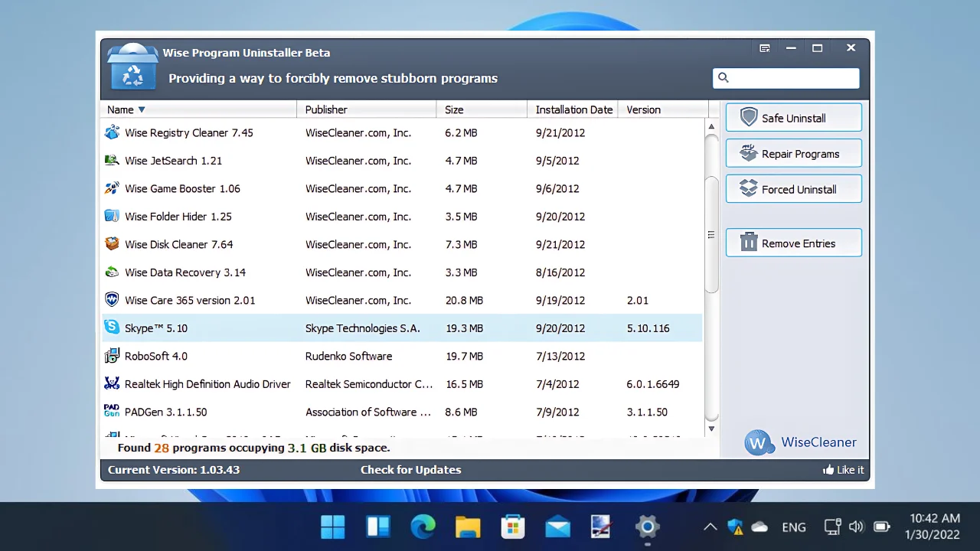This screenshot has height=551, width=980.
Task: Click the 20.8 MB size cell
Action: (x=464, y=301)
